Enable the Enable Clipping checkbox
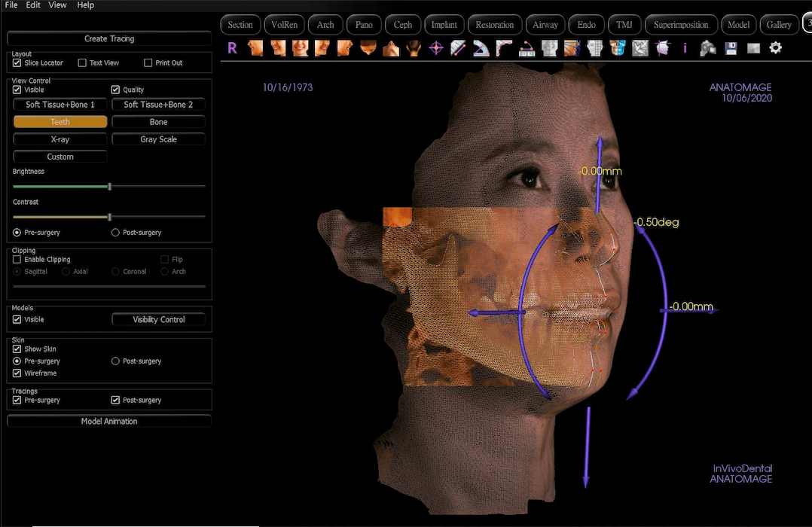The image size is (812, 527). tap(17, 259)
